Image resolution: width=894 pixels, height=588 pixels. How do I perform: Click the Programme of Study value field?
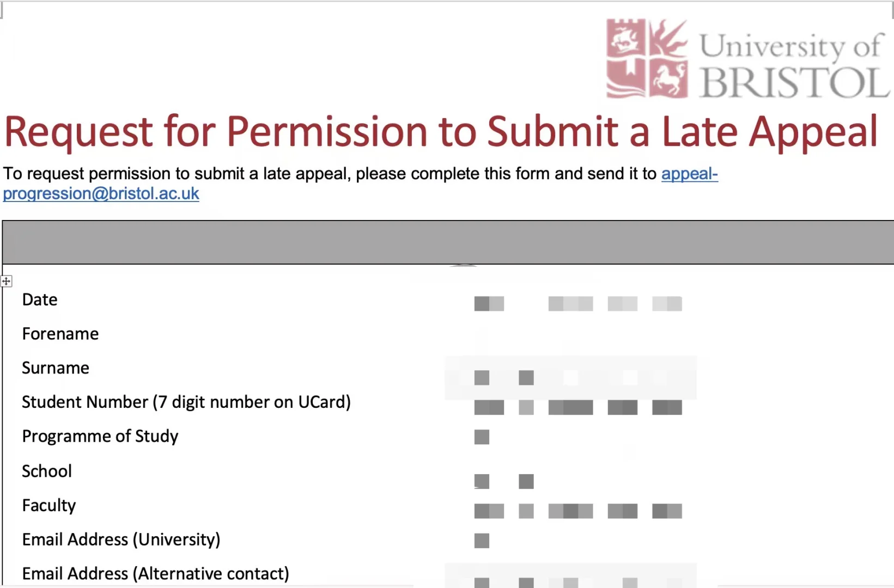[482, 437]
